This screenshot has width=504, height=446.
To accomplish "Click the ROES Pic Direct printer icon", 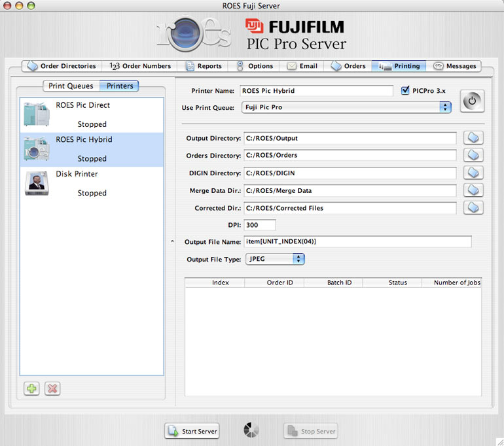I will 37,114.
